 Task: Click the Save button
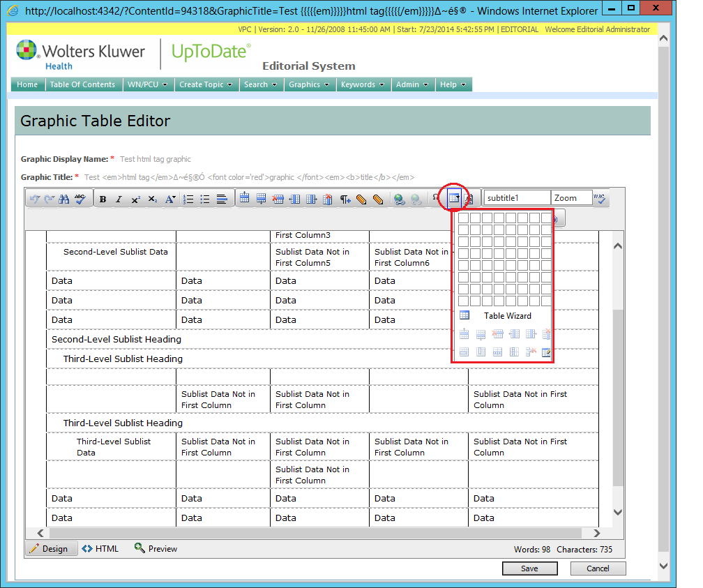(x=529, y=568)
